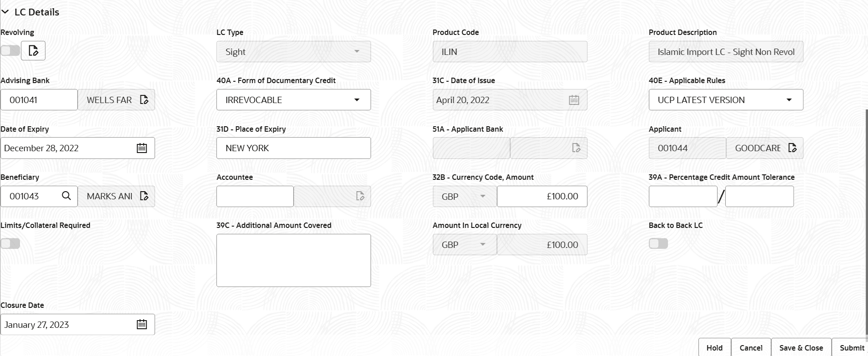
Task: Open the Date of Expiry calendar picker
Action: click(141, 148)
